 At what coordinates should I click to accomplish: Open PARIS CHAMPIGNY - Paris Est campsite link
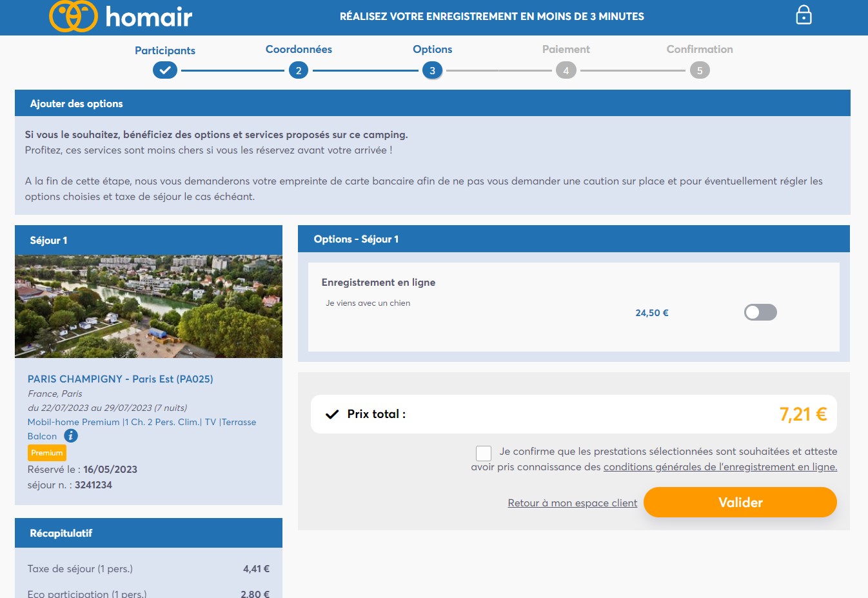[x=120, y=379]
